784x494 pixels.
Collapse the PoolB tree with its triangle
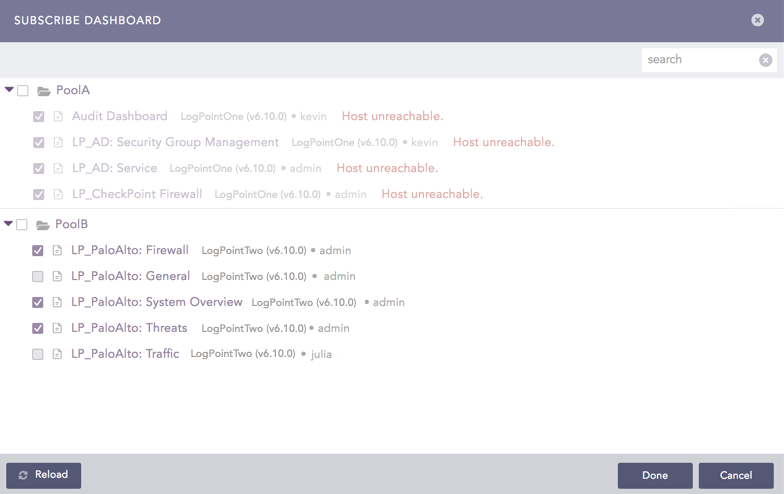click(8, 224)
